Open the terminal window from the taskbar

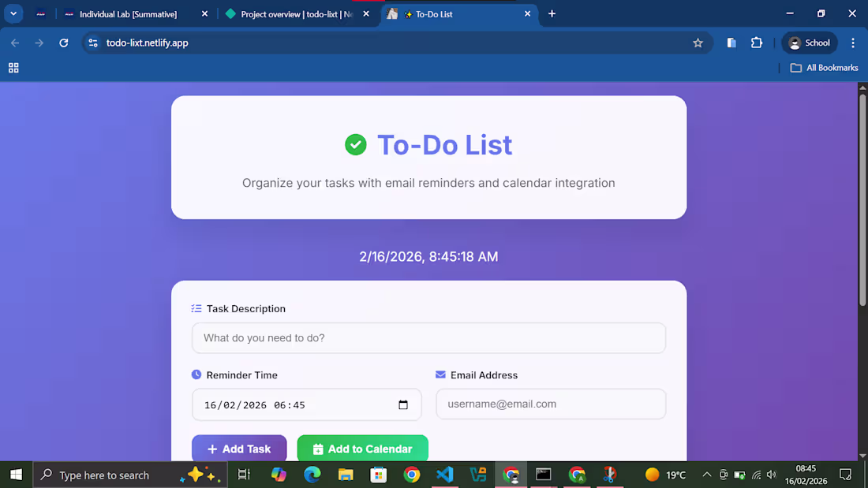click(543, 475)
